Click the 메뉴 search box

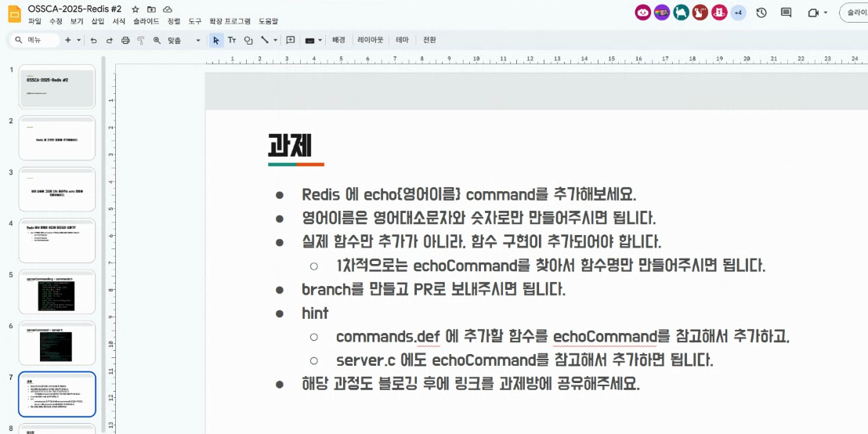click(34, 40)
